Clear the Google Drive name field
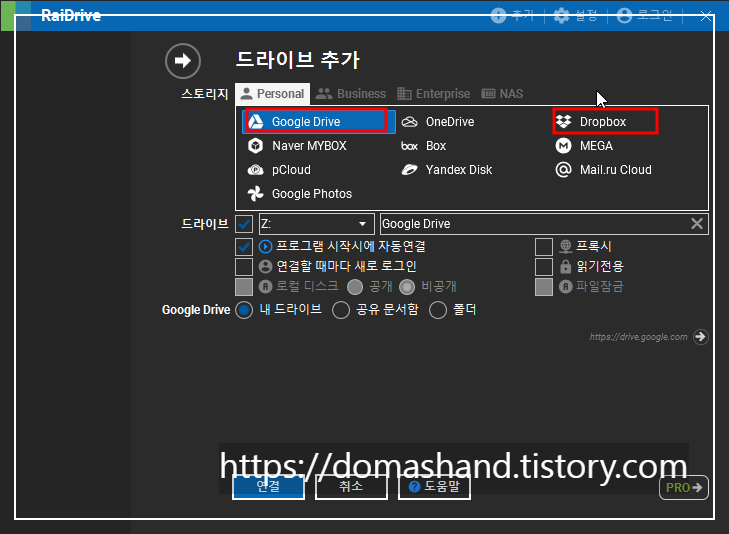 (696, 224)
